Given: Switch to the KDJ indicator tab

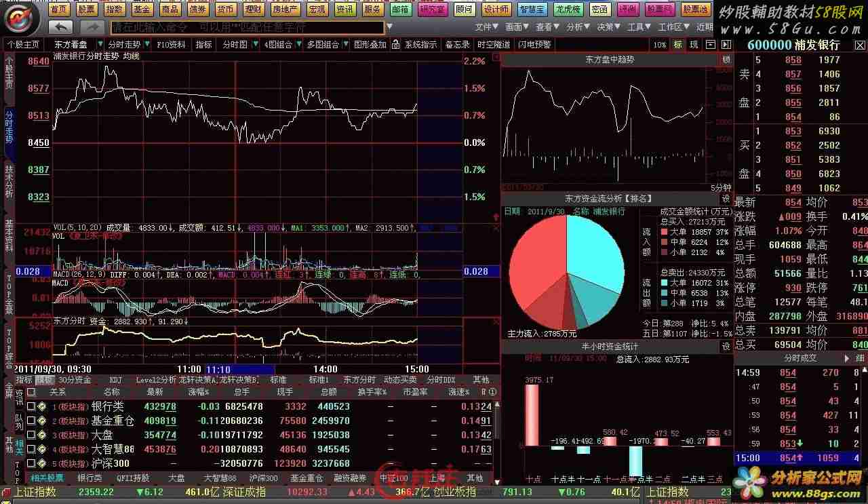Looking at the screenshot, I should [116, 380].
